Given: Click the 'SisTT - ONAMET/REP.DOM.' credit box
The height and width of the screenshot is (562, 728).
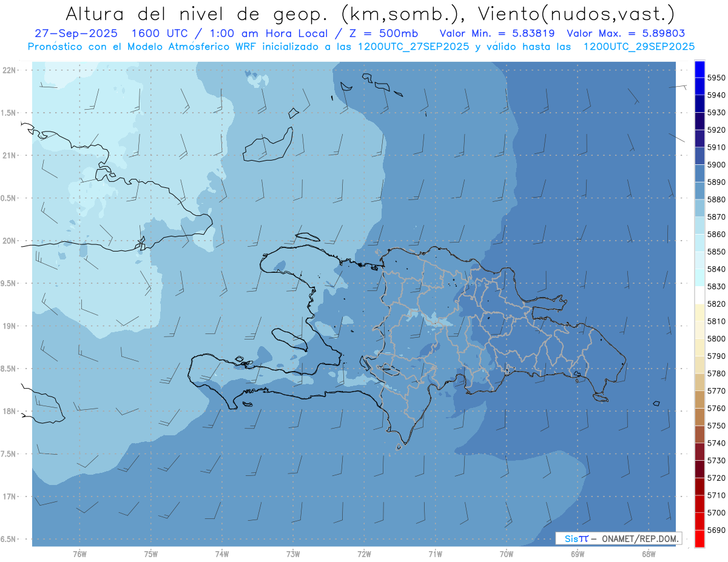Looking at the screenshot, I should coord(619,538).
